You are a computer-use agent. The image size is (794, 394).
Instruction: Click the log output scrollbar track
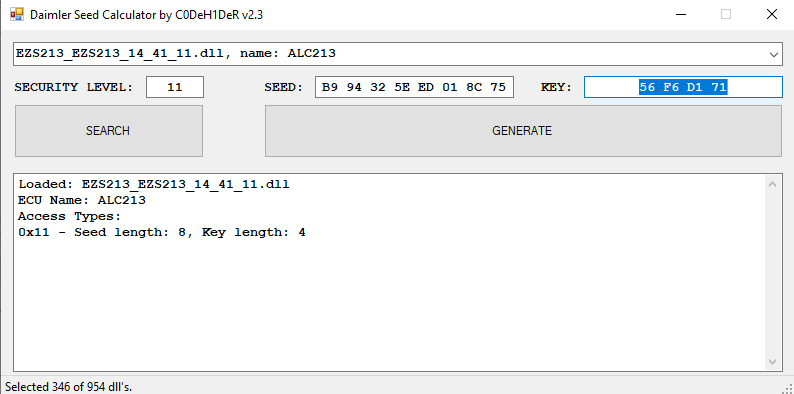coord(772,272)
